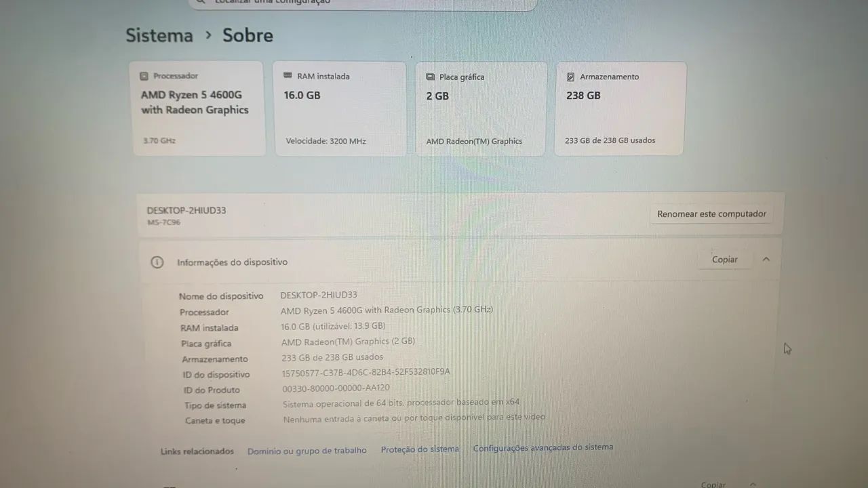Copy device info with Copiar button

tap(724, 260)
